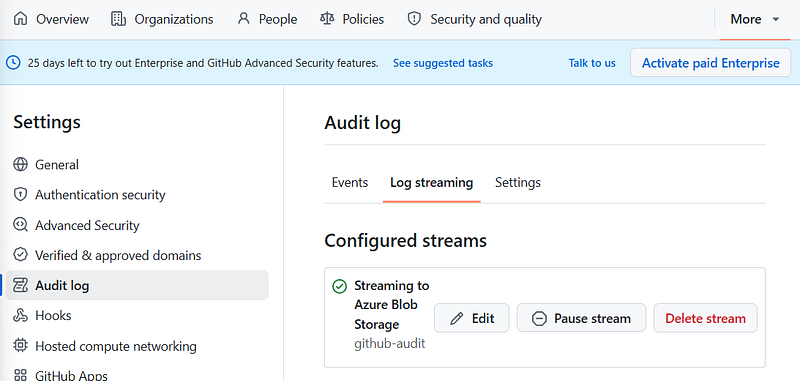This screenshot has height=381, width=800.
Task: Click the chip icon beside Hosted compute networking
Action: point(20,346)
